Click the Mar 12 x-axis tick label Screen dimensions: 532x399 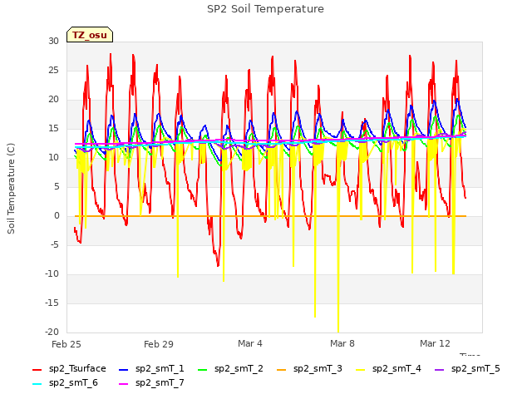pos(435,343)
